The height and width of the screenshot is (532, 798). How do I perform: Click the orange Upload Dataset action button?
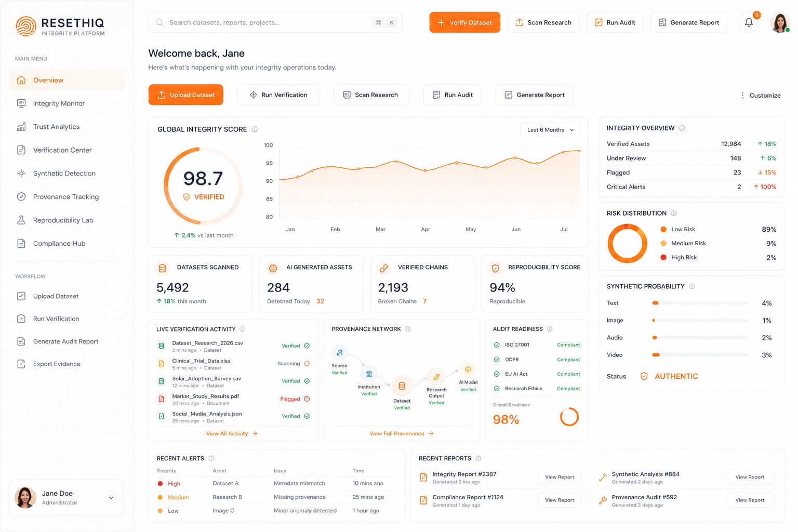tap(185, 95)
